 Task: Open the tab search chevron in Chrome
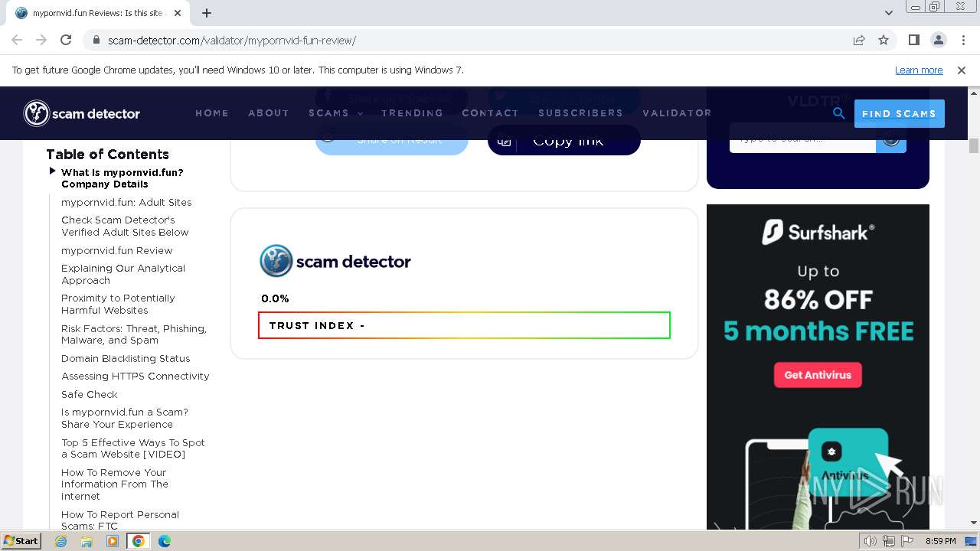888,13
